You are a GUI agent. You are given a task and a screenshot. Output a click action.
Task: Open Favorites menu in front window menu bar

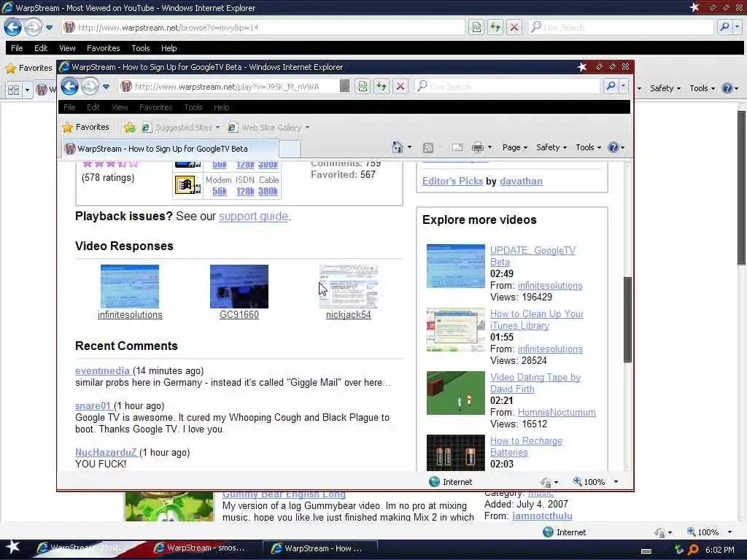click(155, 107)
